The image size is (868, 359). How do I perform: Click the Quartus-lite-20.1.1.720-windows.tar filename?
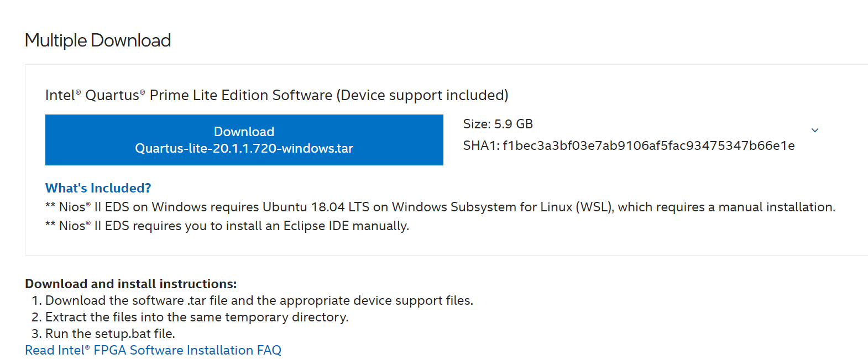pyautogui.click(x=244, y=148)
